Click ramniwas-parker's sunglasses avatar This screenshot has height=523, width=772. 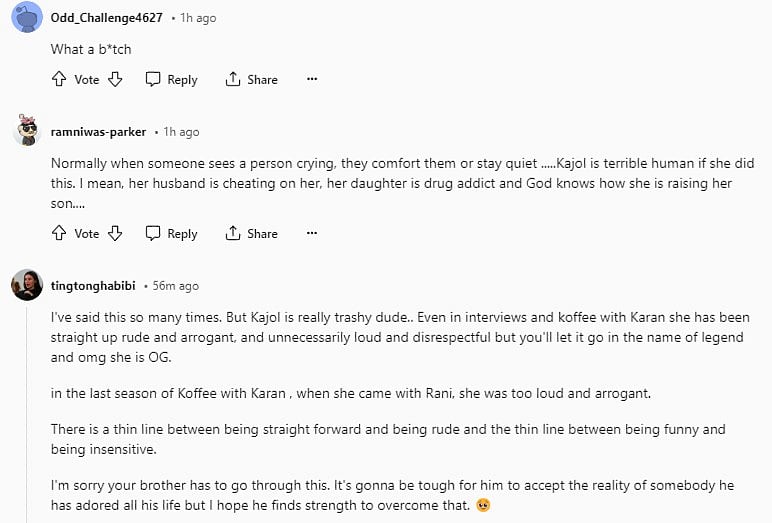pyautogui.click(x=27, y=131)
